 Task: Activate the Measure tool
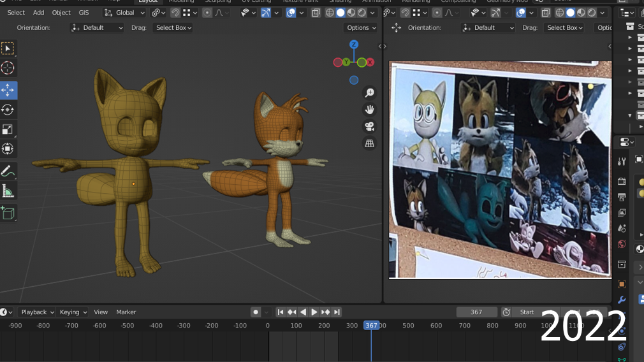click(8, 191)
